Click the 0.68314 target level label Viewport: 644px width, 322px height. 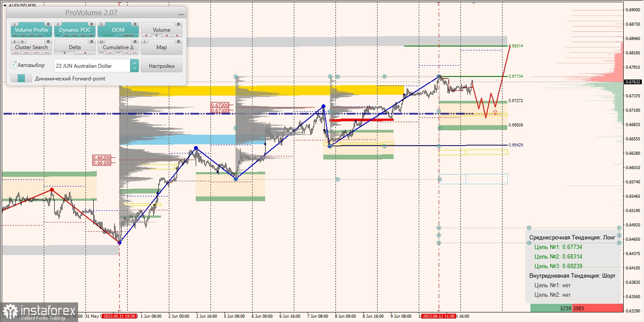tap(516, 46)
